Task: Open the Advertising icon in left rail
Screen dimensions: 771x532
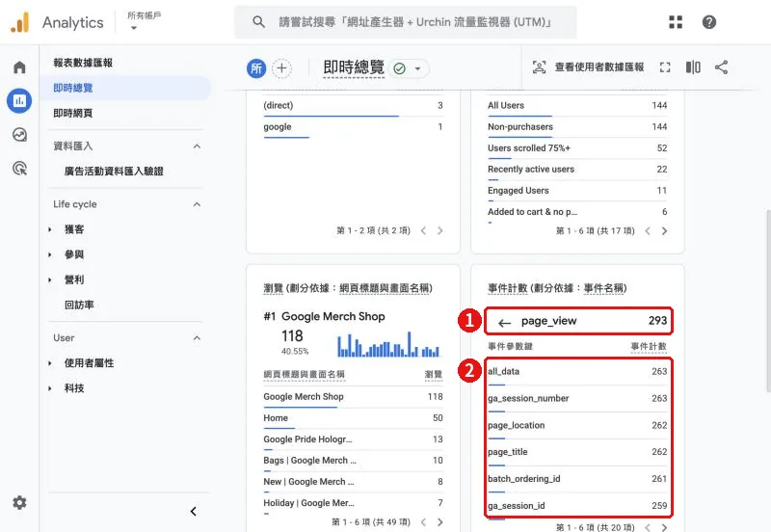Action: pyautogui.click(x=19, y=169)
